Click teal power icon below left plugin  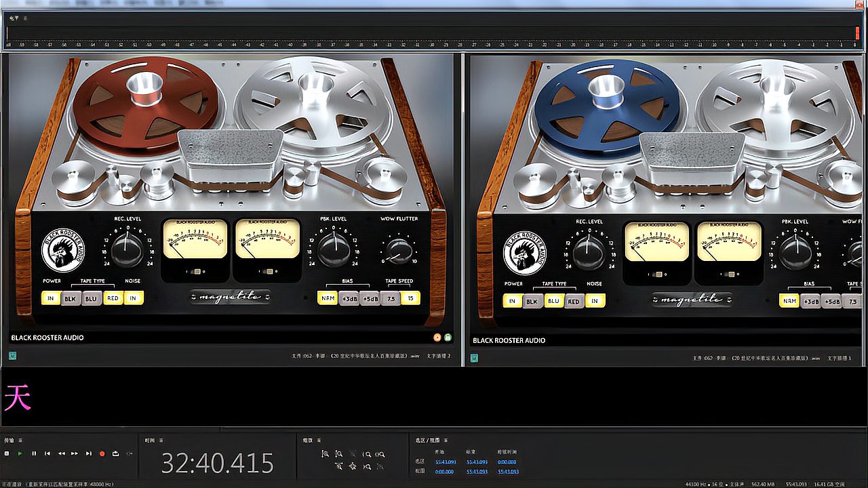12,355
